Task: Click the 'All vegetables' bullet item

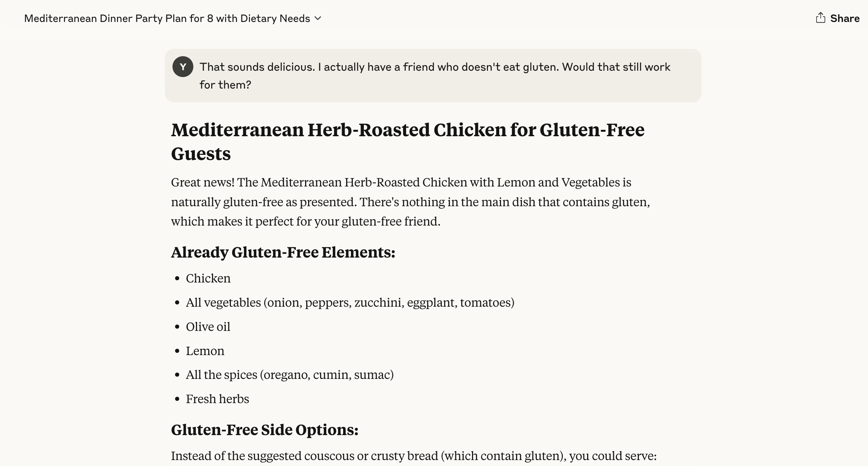Action: [x=350, y=302]
